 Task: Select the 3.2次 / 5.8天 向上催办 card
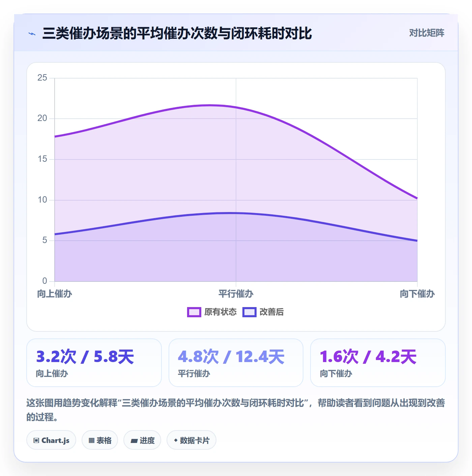[x=94, y=363]
